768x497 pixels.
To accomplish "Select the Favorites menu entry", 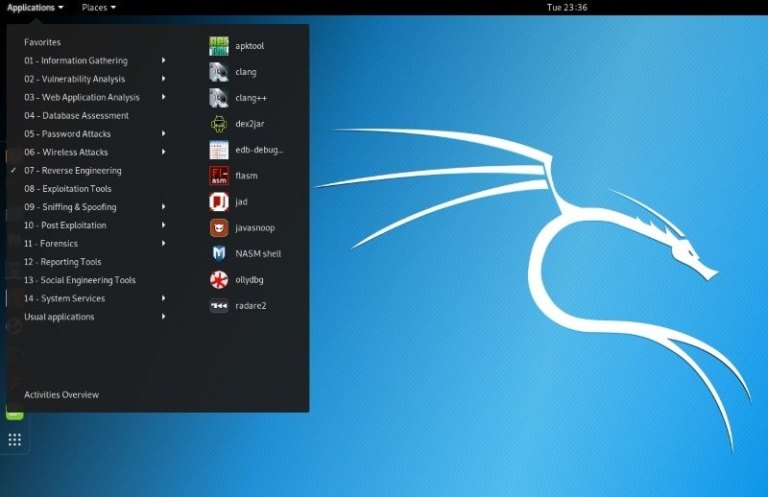I will [43, 43].
